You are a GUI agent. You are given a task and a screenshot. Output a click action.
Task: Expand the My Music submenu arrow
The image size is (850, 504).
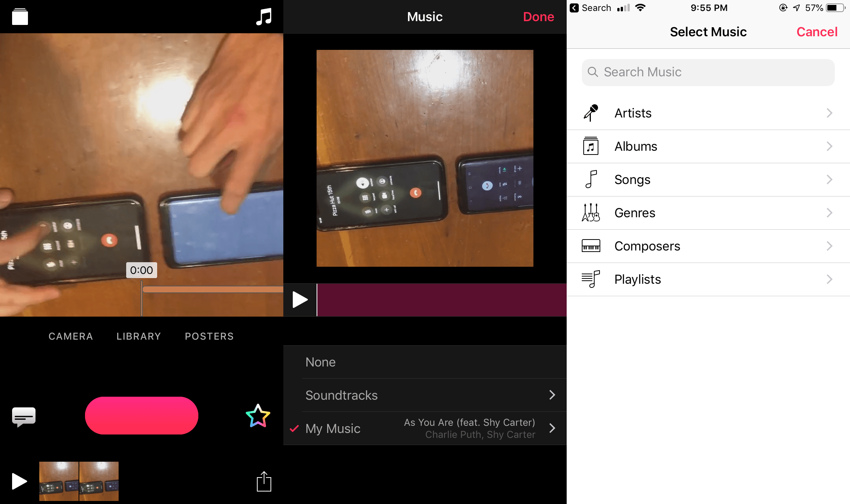tap(553, 428)
